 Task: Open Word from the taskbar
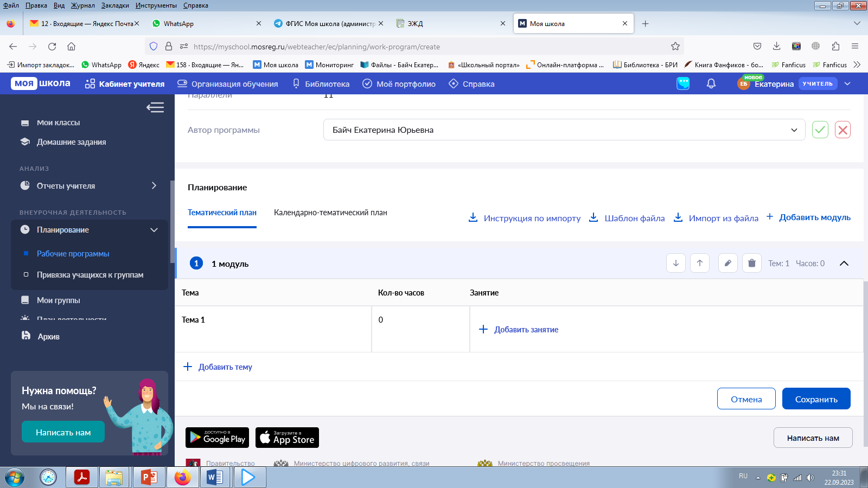215,478
